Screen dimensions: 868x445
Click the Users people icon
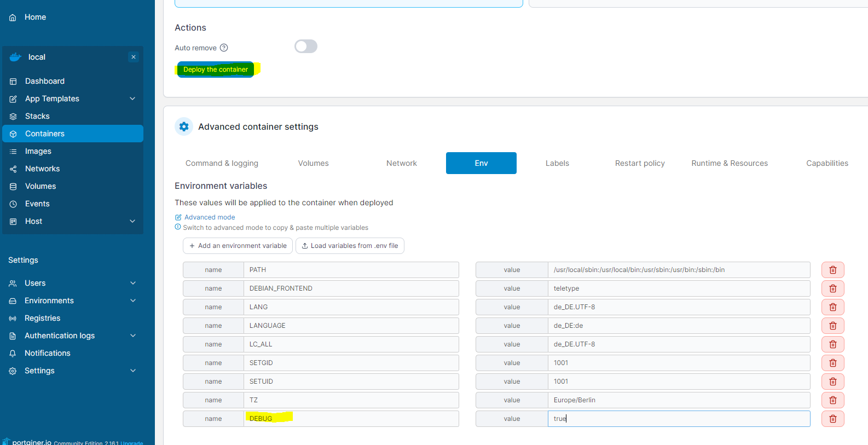(13, 284)
